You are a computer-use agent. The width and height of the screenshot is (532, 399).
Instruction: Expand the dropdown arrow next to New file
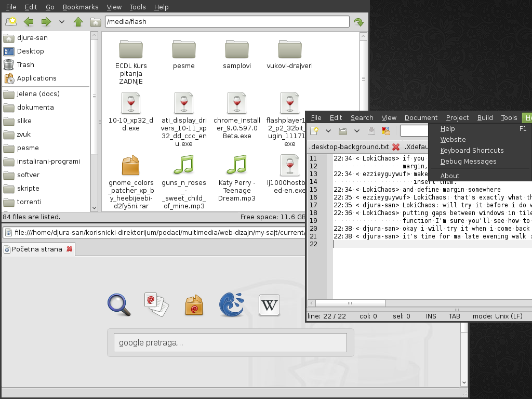click(x=328, y=131)
